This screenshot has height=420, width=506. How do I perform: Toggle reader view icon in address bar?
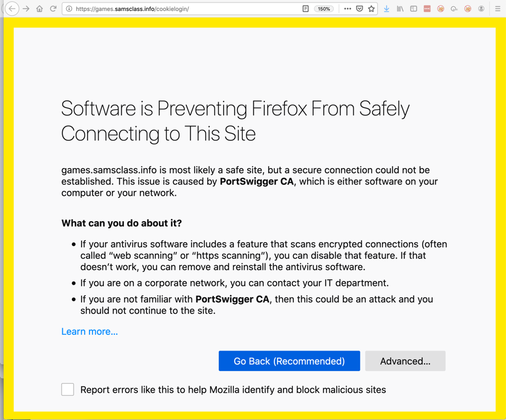(x=306, y=9)
